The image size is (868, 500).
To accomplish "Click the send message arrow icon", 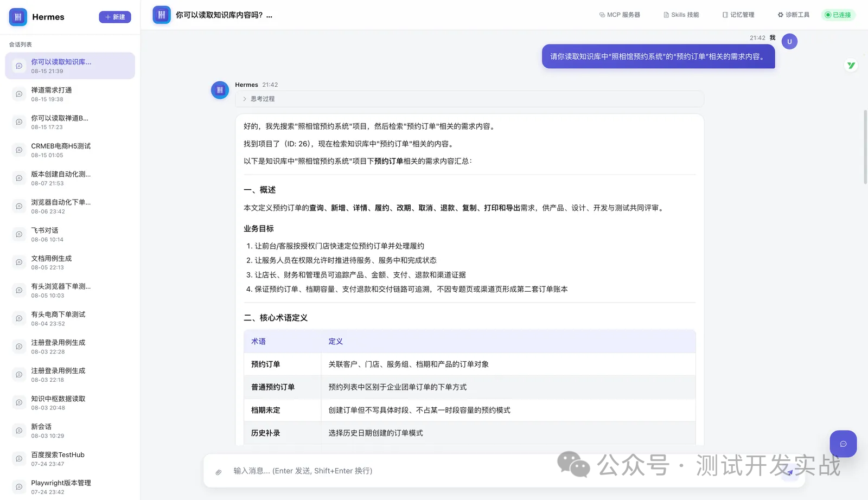I will pos(790,472).
